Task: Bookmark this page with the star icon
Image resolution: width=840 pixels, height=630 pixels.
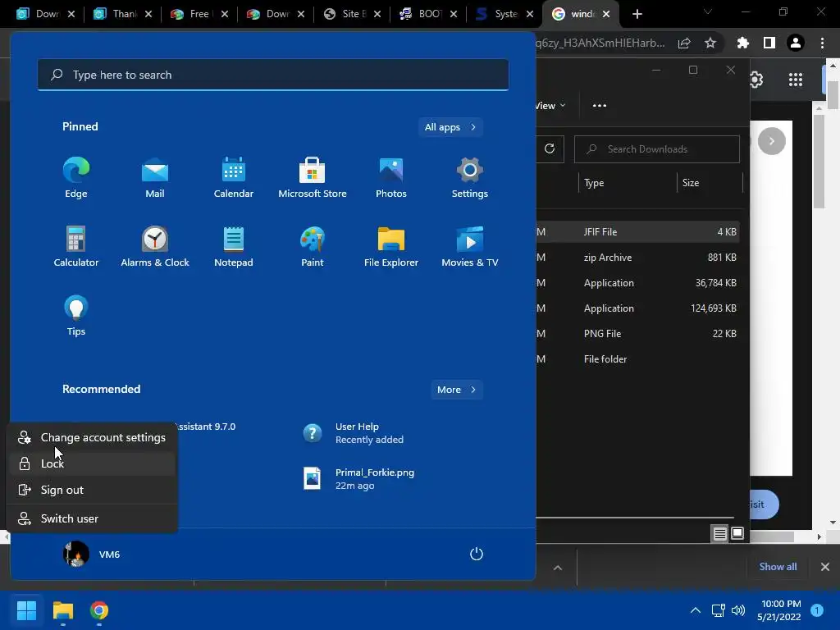Action: [710, 43]
